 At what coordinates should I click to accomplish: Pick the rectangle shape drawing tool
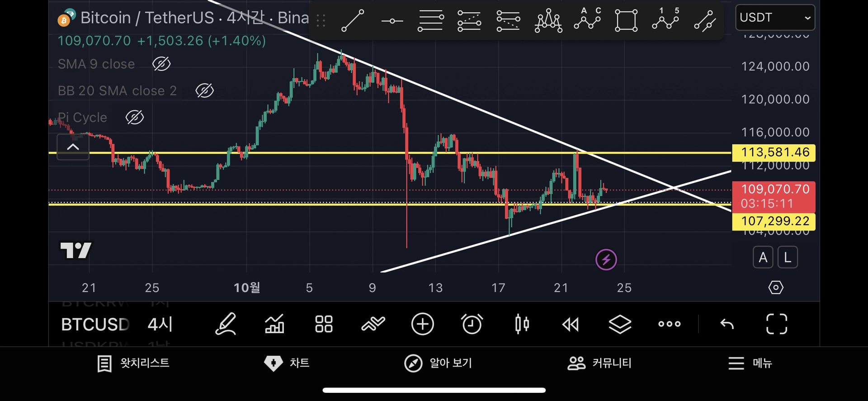click(x=626, y=20)
